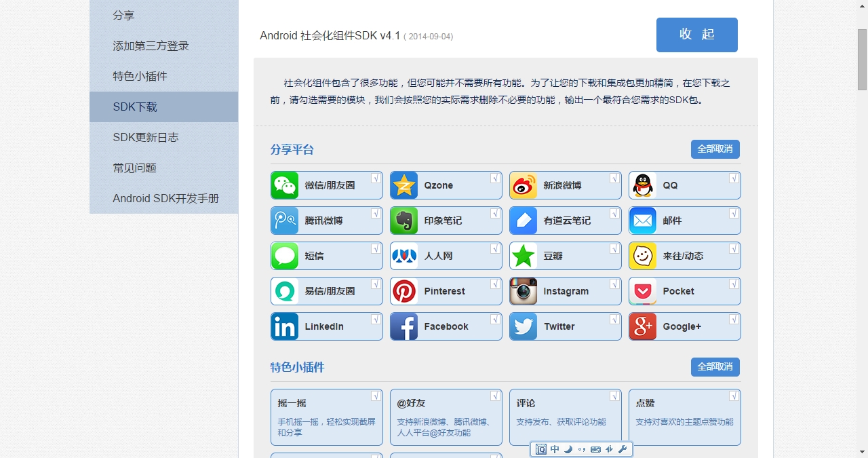The width and height of the screenshot is (868, 458).
Task: Toggle the 摇一摇 plugin checkbox
Action: tap(376, 396)
